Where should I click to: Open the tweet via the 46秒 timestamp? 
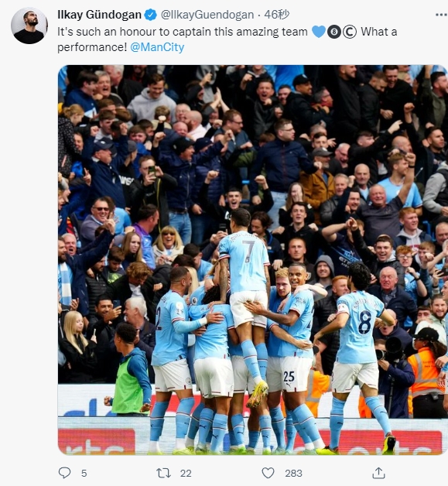[277, 15]
